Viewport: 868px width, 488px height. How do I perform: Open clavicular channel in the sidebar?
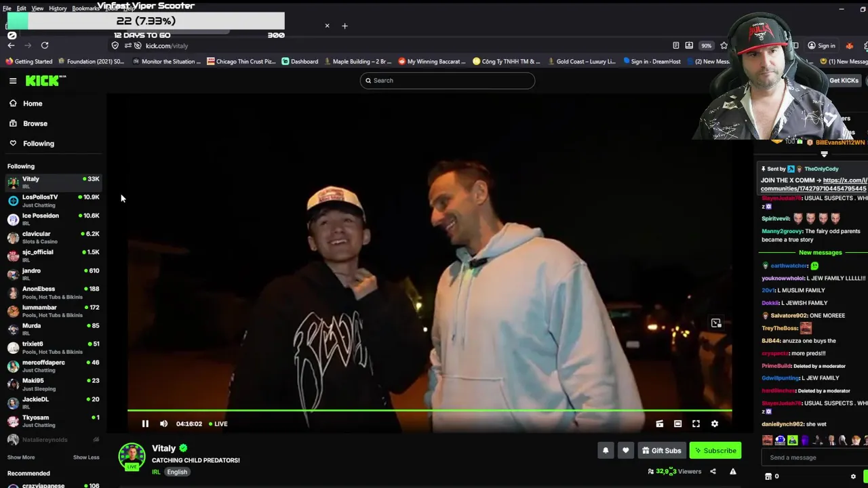tap(53, 237)
